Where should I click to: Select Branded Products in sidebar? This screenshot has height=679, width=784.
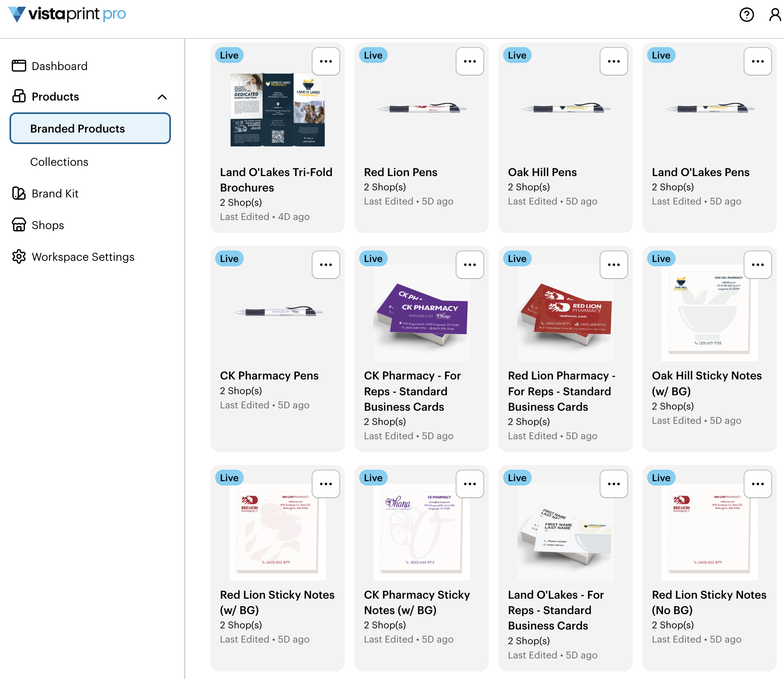pyautogui.click(x=90, y=129)
